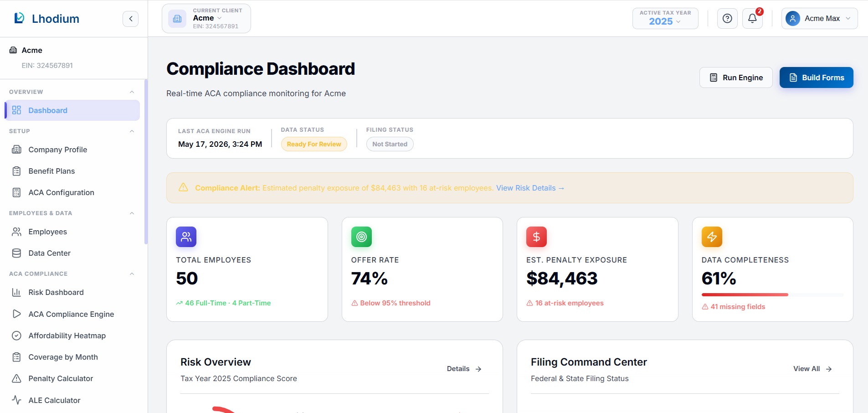Click the sidebar vertical scrollbar
The height and width of the screenshot is (413, 868).
click(146, 162)
